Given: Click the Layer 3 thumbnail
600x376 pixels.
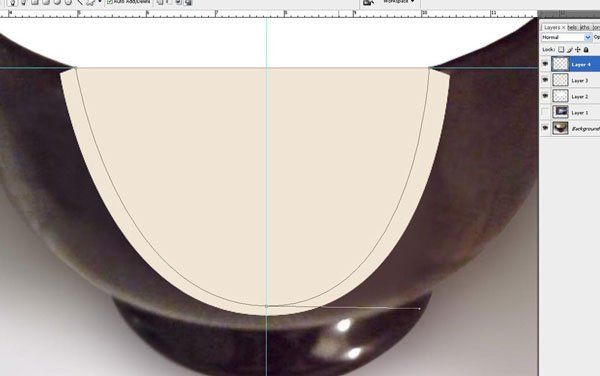Looking at the screenshot, I should click(x=560, y=80).
